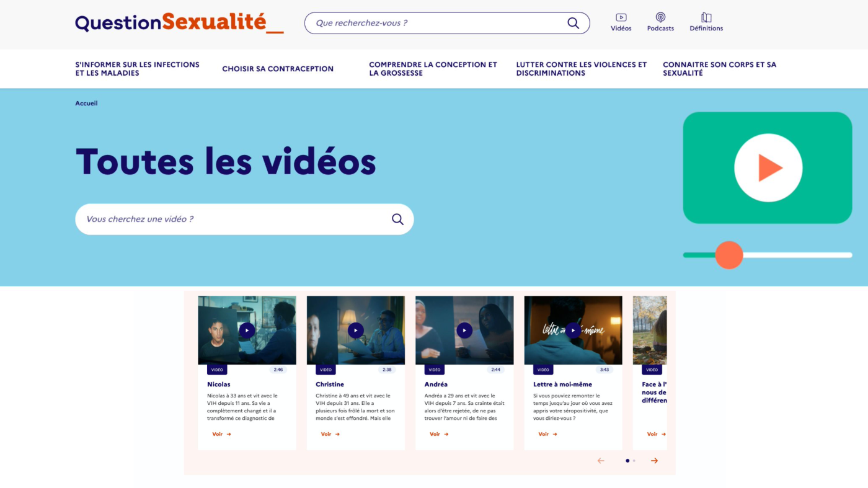
Task: Play the Lettre à moi-même video
Action: (573, 331)
